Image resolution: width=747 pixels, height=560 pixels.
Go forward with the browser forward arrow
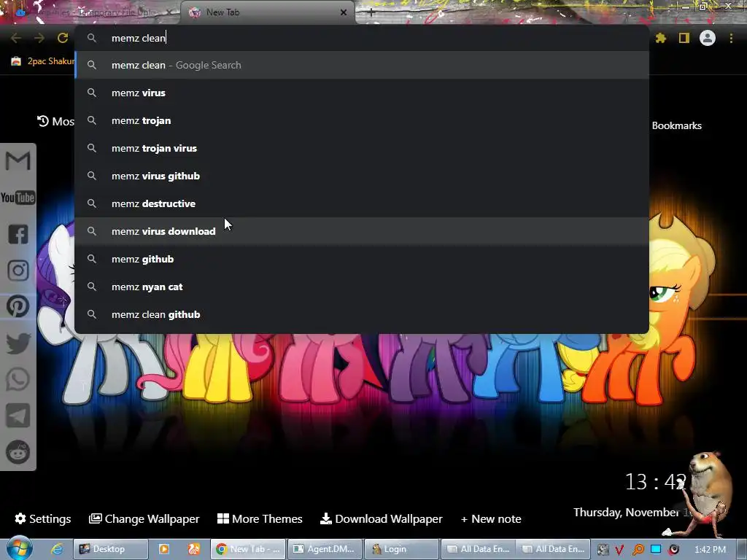click(x=39, y=38)
